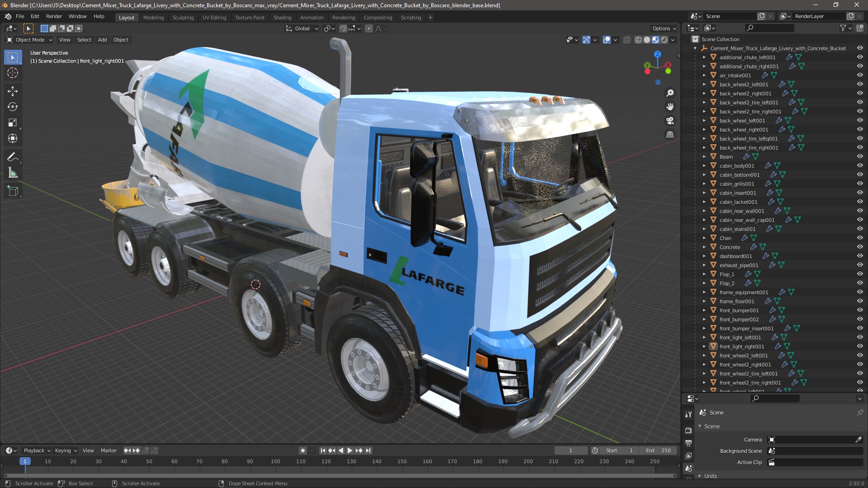Open the Object Mode dropdown
This screenshot has width=868, height=488.
[x=29, y=40]
